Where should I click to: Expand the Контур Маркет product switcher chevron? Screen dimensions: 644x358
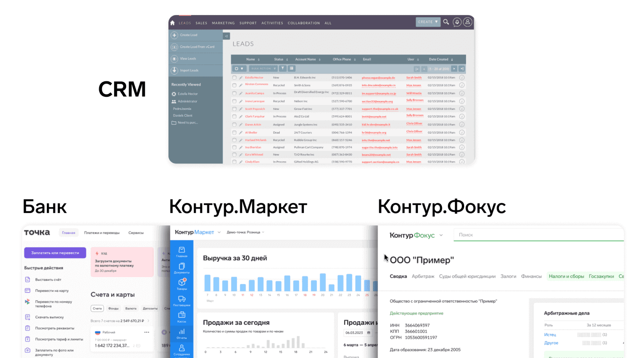[x=219, y=232]
